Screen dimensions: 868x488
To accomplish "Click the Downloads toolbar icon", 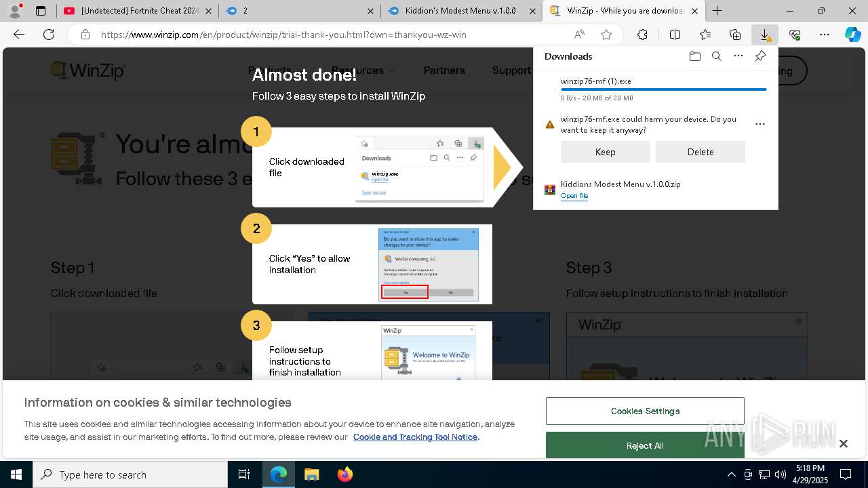I will click(x=765, y=35).
